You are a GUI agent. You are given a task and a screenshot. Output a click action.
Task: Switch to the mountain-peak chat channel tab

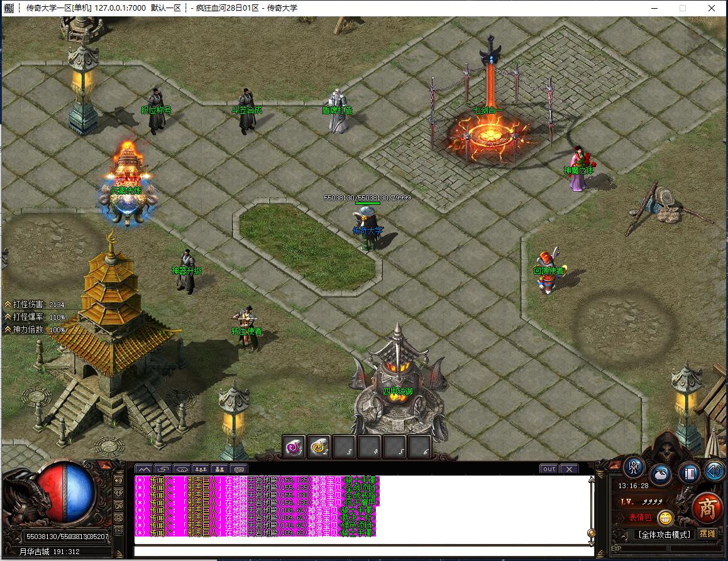(144, 469)
